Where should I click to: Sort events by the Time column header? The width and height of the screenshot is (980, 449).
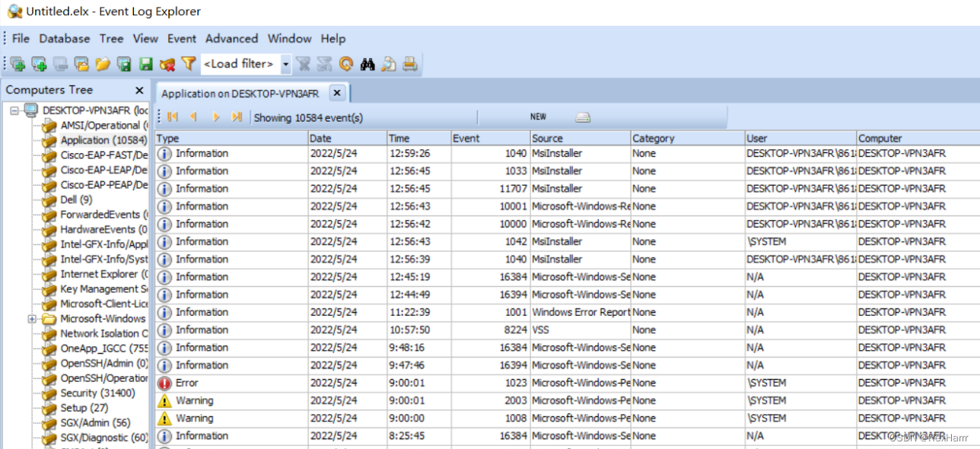pyautogui.click(x=419, y=139)
